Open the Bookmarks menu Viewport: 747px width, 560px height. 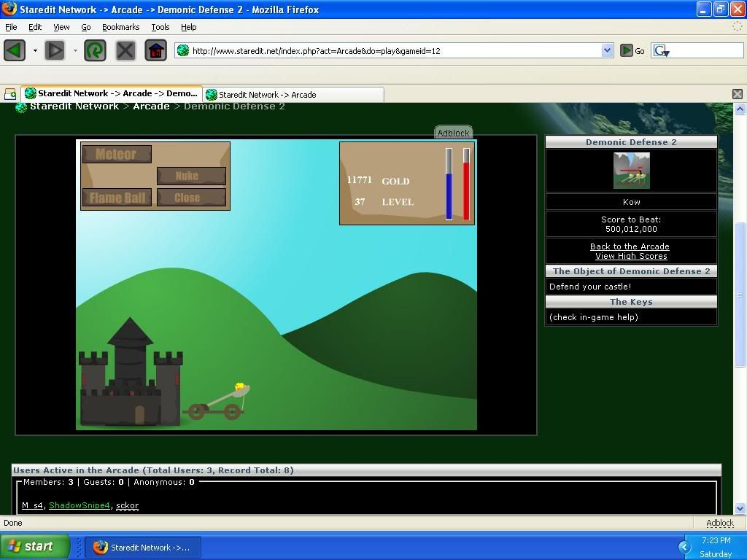click(120, 27)
